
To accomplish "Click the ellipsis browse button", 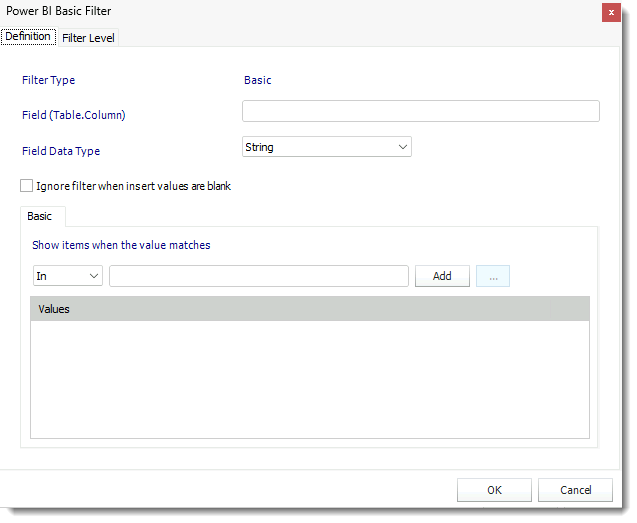I will (493, 276).
